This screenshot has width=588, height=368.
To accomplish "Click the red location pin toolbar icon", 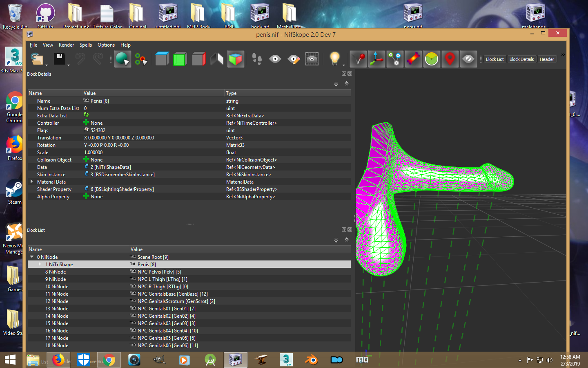I will (450, 59).
